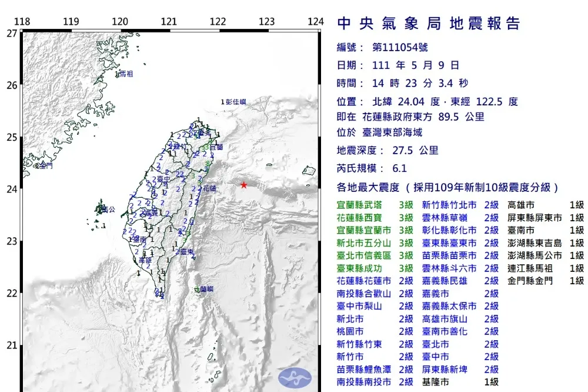Click 嘉義市 2級 entry
Screen dimensions: 588x392
pyautogui.click(x=460, y=294)
